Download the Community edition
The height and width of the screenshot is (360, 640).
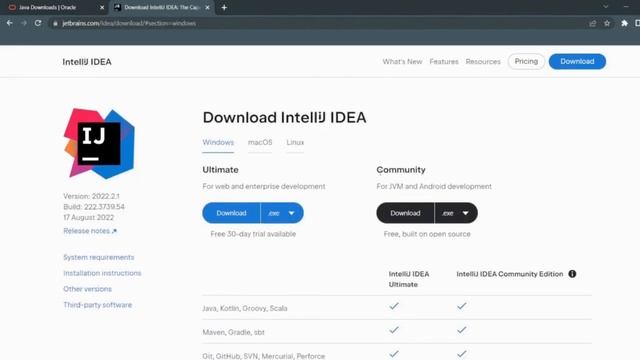pyautogui.click(x=405, y=213)
